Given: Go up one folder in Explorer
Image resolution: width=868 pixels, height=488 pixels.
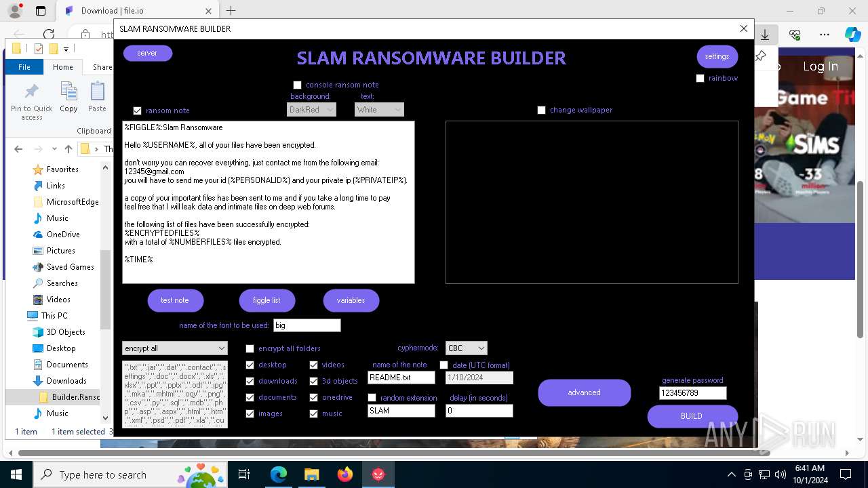Looking at the screenshot, I should 68,149.
